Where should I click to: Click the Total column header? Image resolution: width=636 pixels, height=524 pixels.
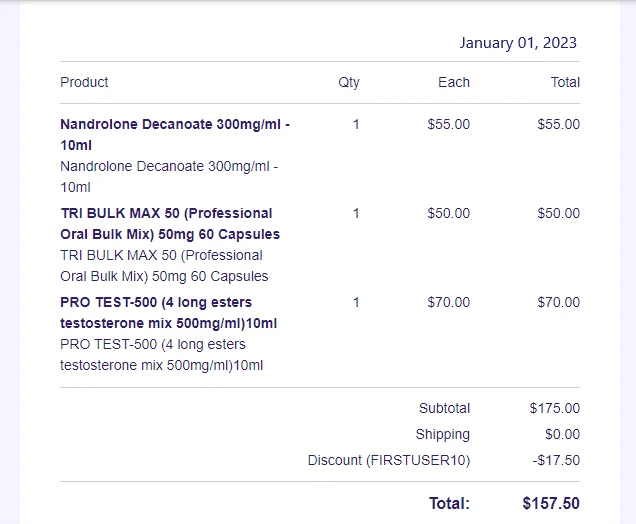[565, 82]
